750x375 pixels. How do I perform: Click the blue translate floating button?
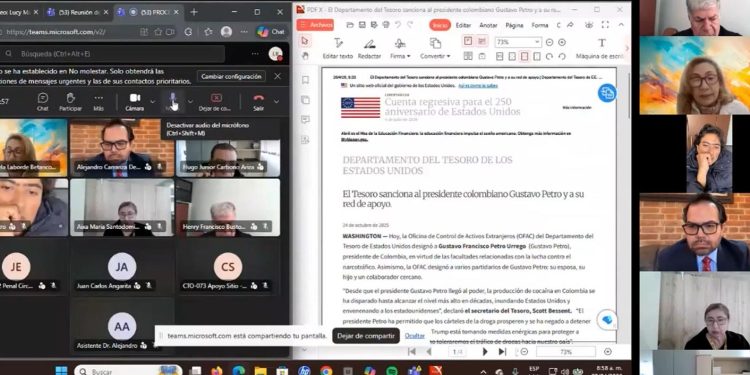tap(607, 93)
